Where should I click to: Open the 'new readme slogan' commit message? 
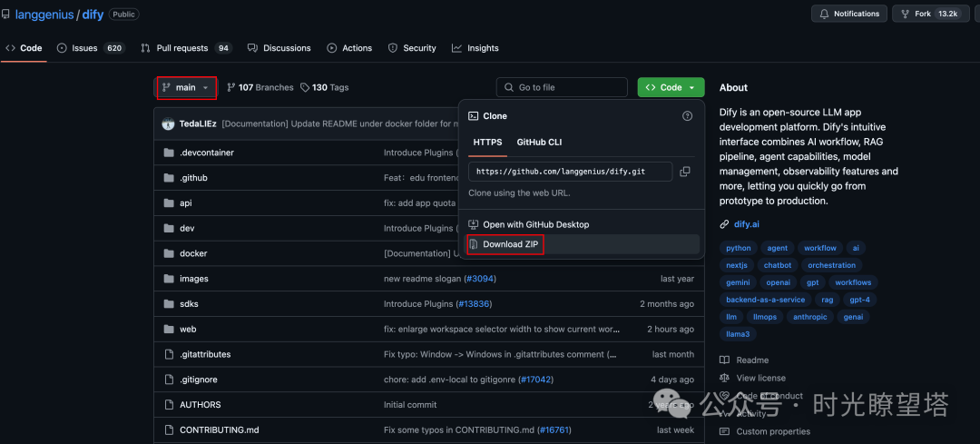423,278
